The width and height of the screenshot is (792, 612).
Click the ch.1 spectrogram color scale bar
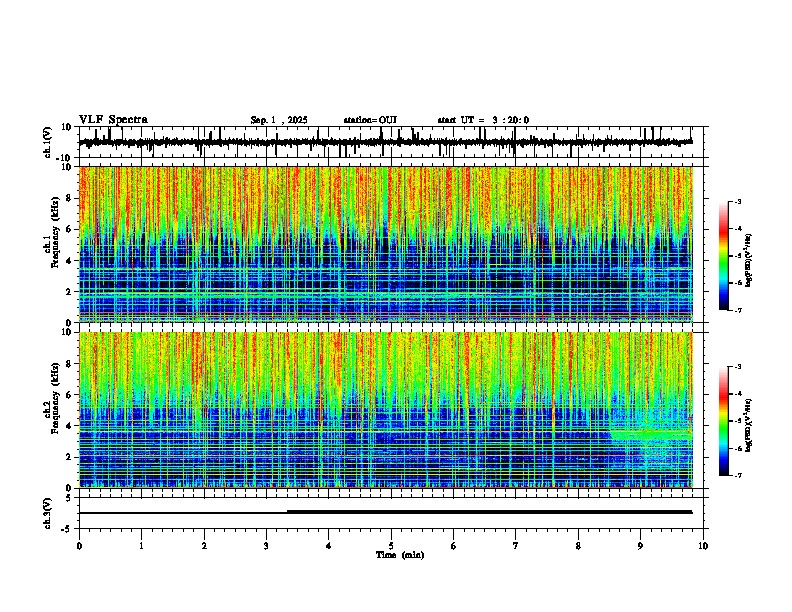click(x=724, y=256)
